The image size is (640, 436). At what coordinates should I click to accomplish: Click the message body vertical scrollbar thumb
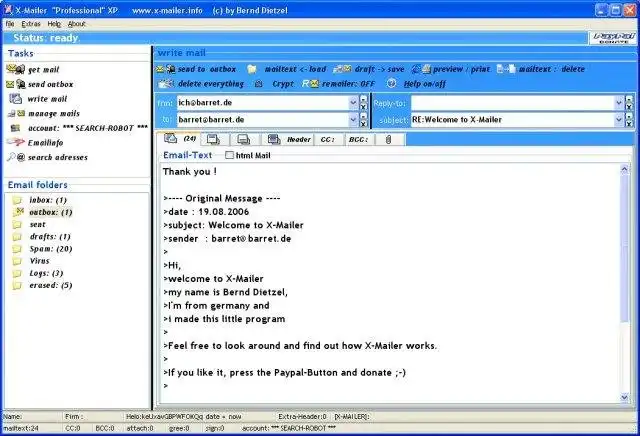click(x=624, y=249)
